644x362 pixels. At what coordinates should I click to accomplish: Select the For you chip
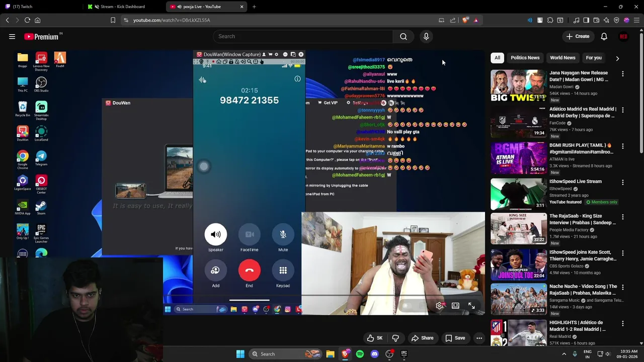tap(594, 58)
